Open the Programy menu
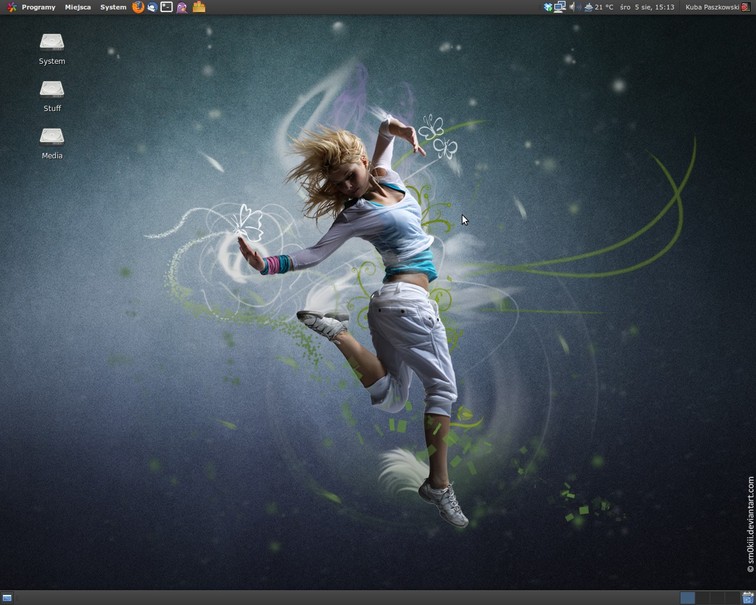 (38, 7)
